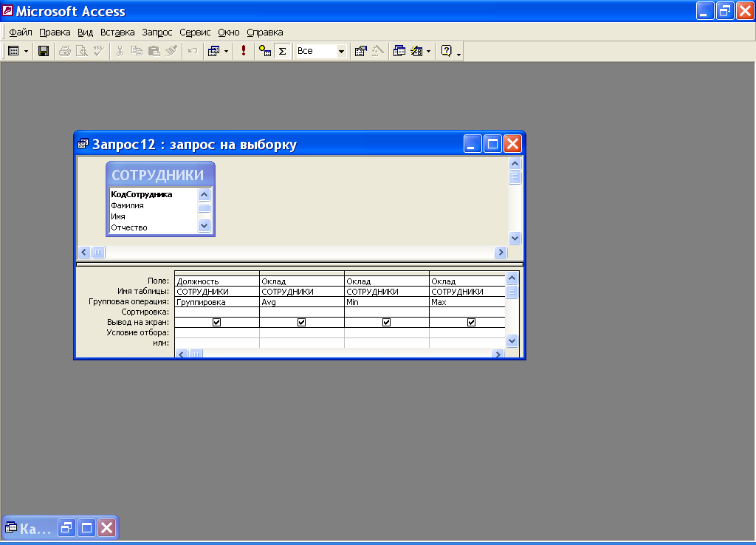Viewport: 756px width, 545px height.
Task: Click the СОТРУДНИКИ table title bar
Action: (x=160, y=174)
